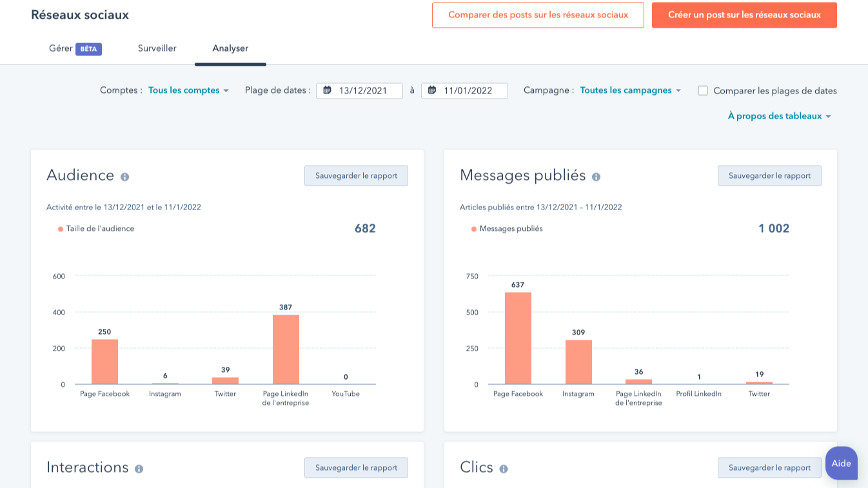Click the info icon next to Audience
This screenshot has width=868, height=488.
[x=125, y=176]
